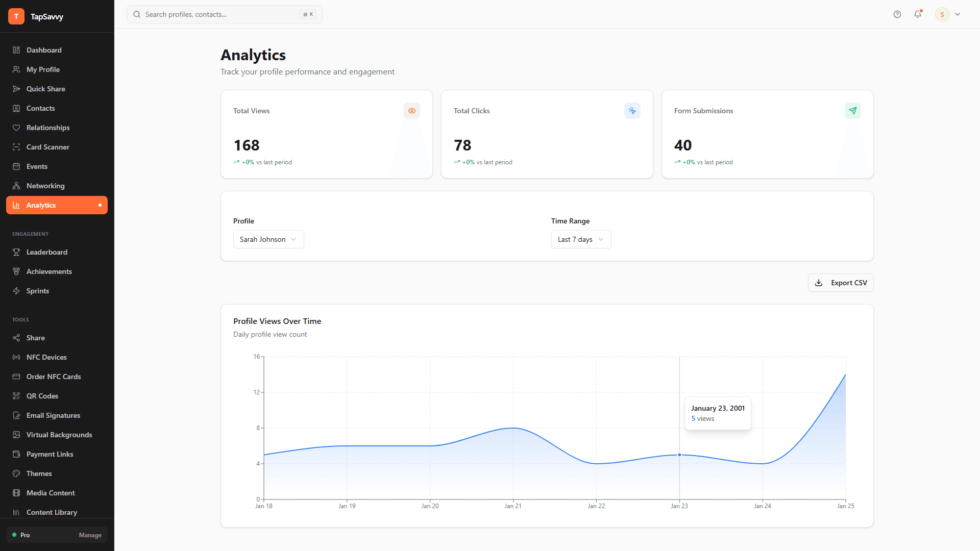Click the Manage link for Pro plan
This screenshot has width=980, height=551.
click(x=90, y=535)
